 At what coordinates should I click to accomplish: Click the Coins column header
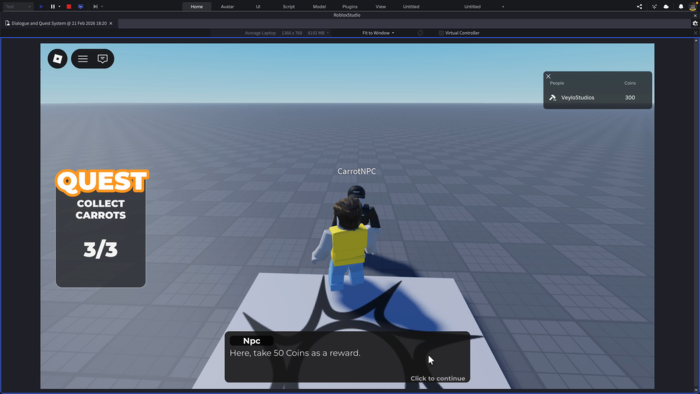coord(630,83)
